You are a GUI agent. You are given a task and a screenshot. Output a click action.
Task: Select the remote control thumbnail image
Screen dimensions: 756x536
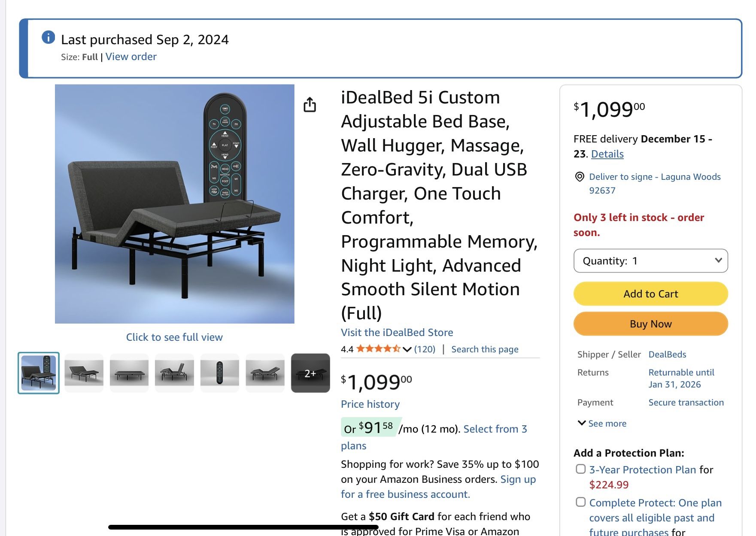click(x=220, y=372)
